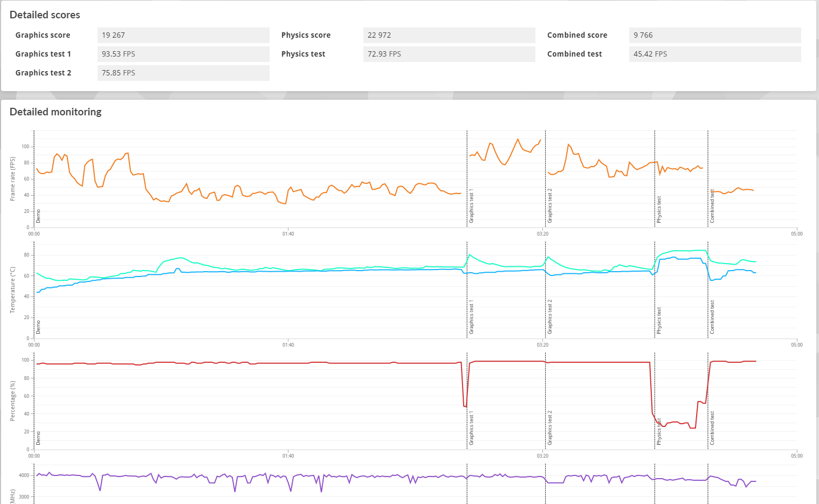
Task: Click the Combined test marker in temperature chart
Action: (x=712, y=317)
